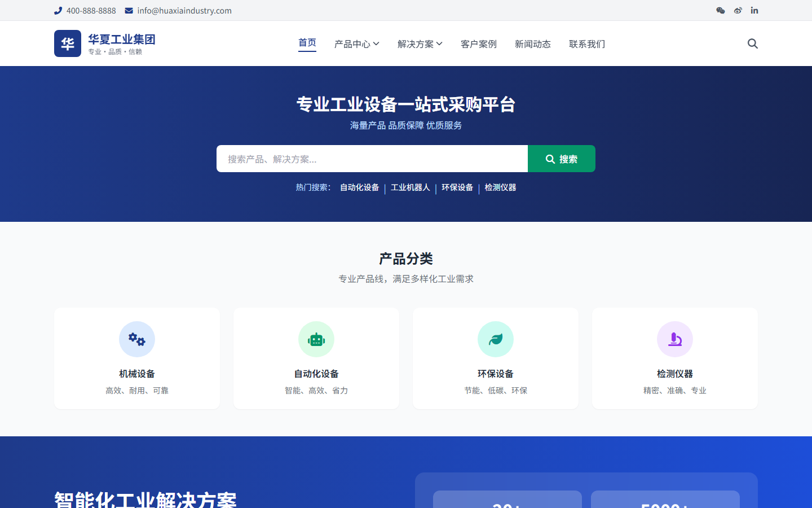This screenshot has height=508, width=812.
Task: Click the info@huaxiaindustry.com email text
Action: [x=184, y=11]
